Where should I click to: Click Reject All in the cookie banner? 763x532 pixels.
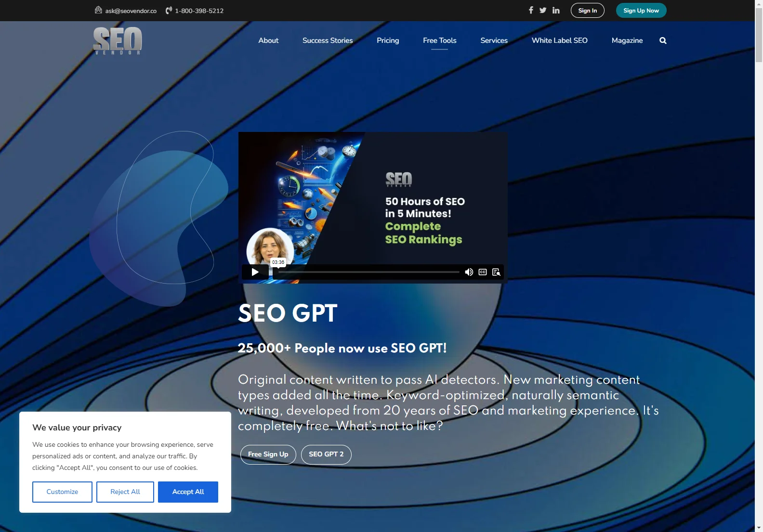point(125,492)
